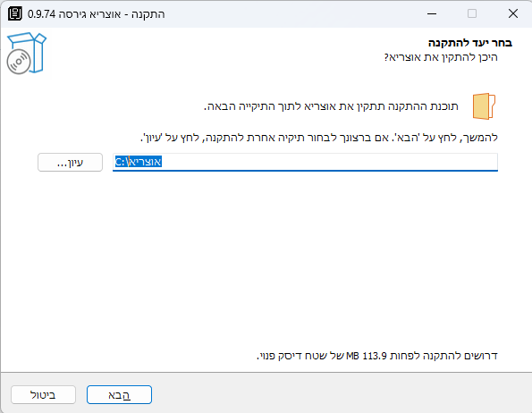Click the yellow destination folder icon
The image size is (532, 413).
click(484, 106)
